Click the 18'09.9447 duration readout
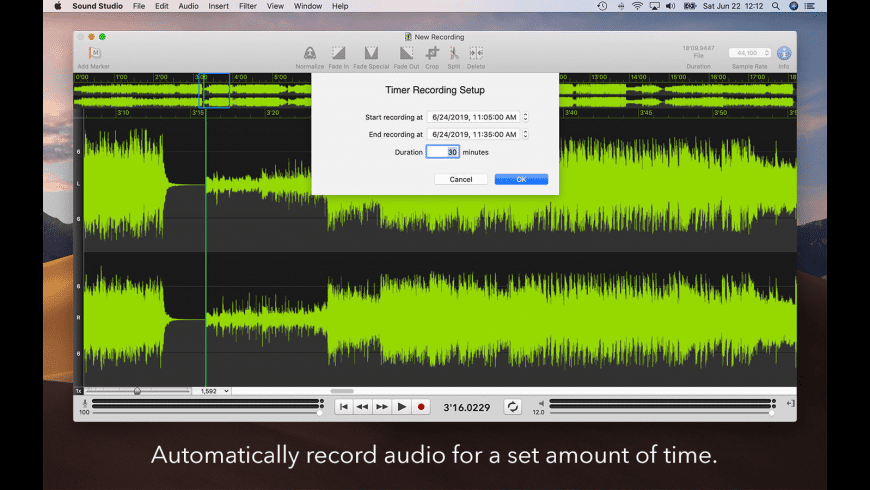Viewport: 870px width, 490px height. [x=698, y=48]
